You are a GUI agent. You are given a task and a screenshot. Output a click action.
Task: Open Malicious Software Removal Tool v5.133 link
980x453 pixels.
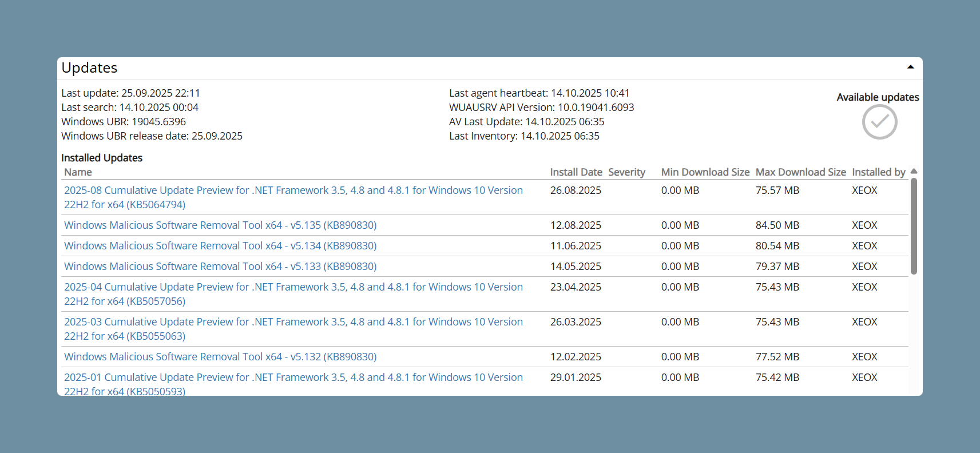[220, 267]
